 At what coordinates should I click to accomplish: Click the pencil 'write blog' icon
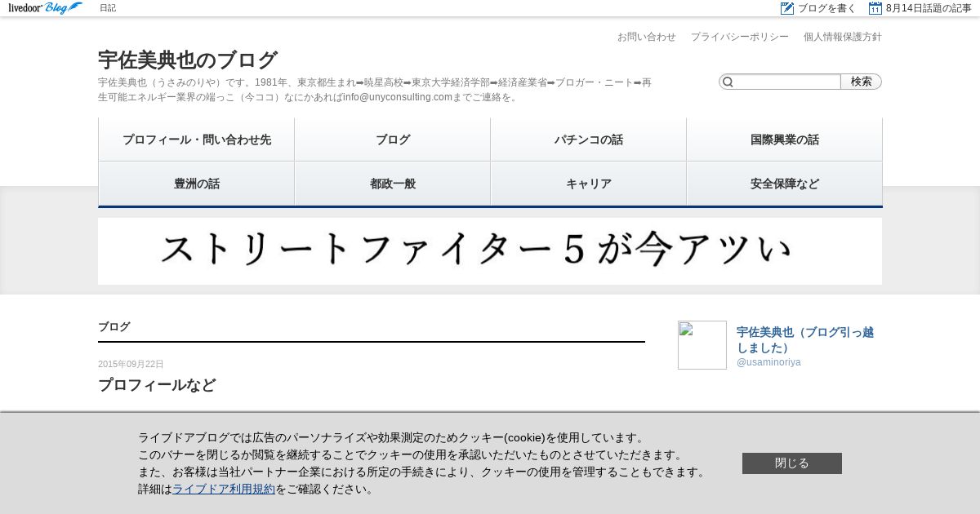tap(787, 8)
